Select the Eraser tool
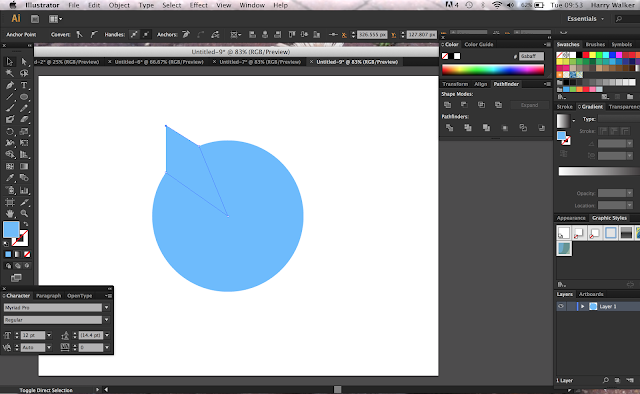The height and width of the screenshot is (394, 640). tap(24, 120)
